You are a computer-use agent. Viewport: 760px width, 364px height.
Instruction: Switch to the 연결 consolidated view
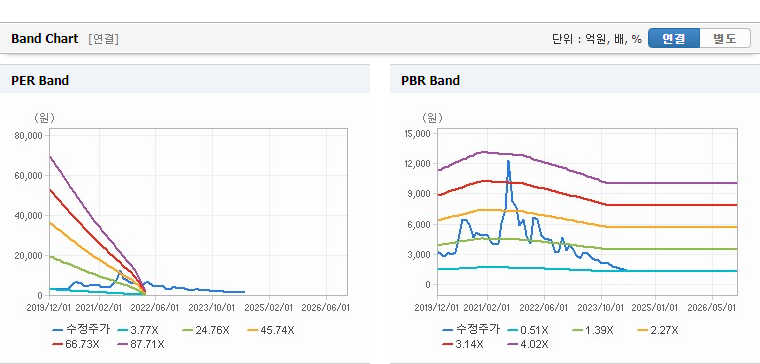click(674, 38)
